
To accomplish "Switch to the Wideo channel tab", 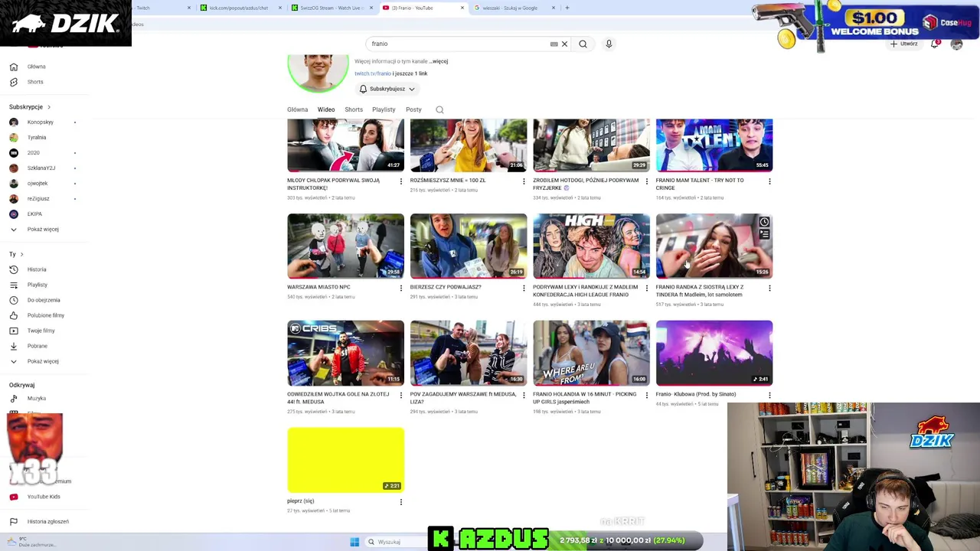I will [326, 109].
